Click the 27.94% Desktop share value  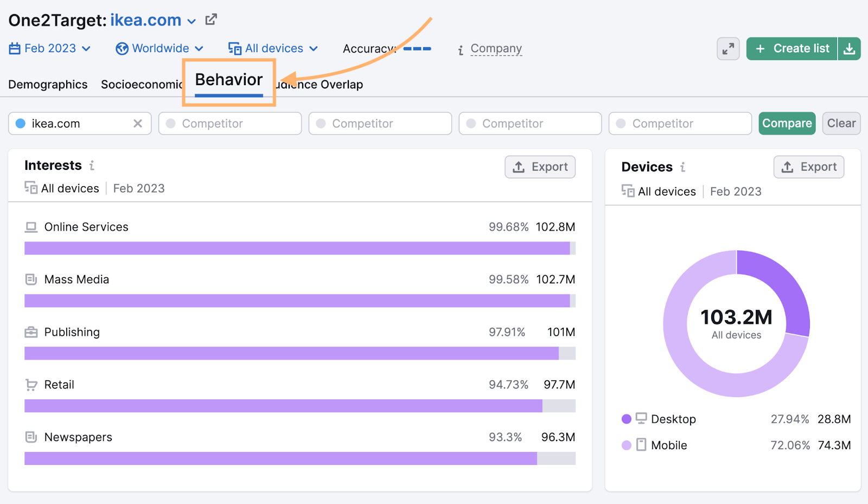coord(790,419)
